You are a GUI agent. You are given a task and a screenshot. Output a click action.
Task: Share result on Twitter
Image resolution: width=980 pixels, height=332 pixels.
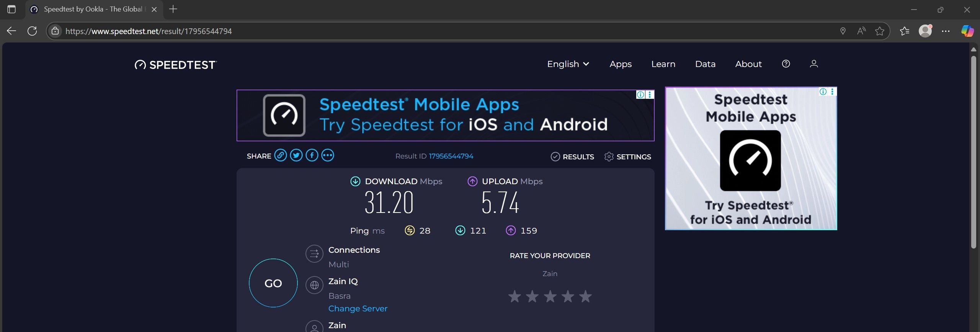pos(296,155)
